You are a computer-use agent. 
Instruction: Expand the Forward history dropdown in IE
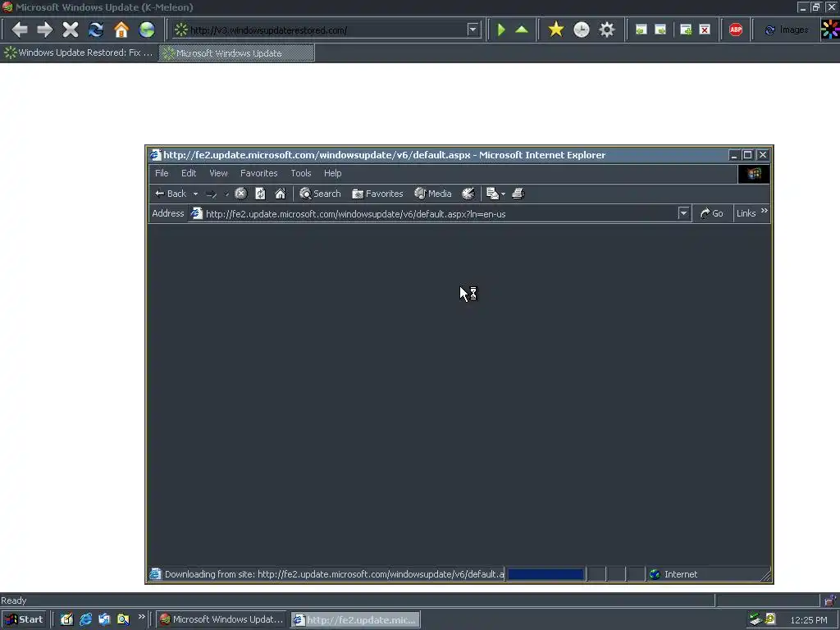226,194
